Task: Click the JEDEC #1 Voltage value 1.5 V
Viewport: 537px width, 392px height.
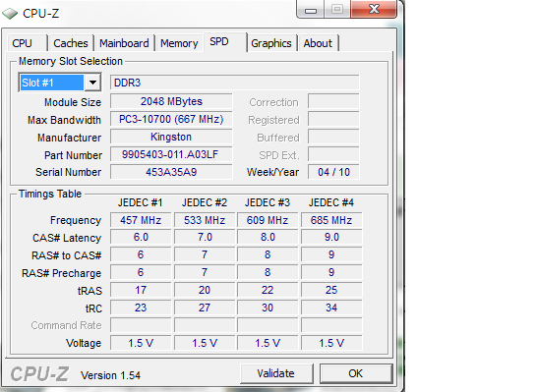Action: [x=141, y=343]
